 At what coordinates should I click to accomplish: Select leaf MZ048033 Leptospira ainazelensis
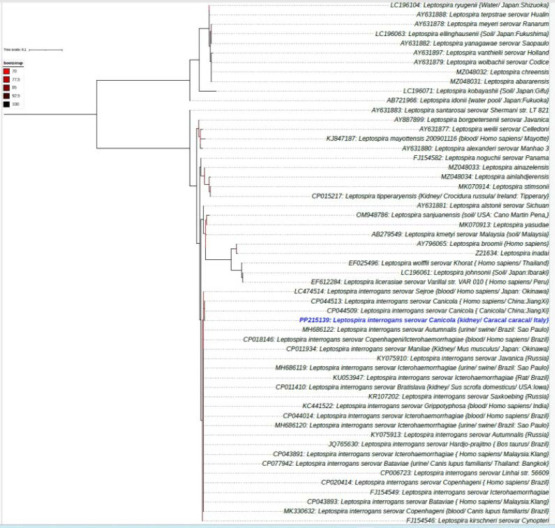(x=499, y=167)
